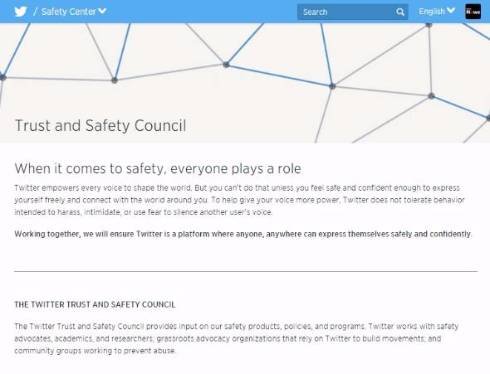Click the bold 'Working together' statement
490x374 pixels.
[x=243, y=234]
